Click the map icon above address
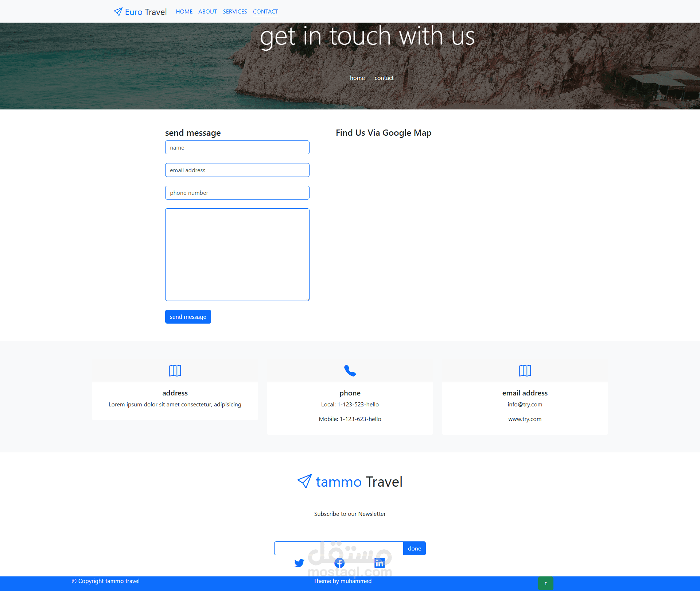The image size is (700, 591). point(175,370)
